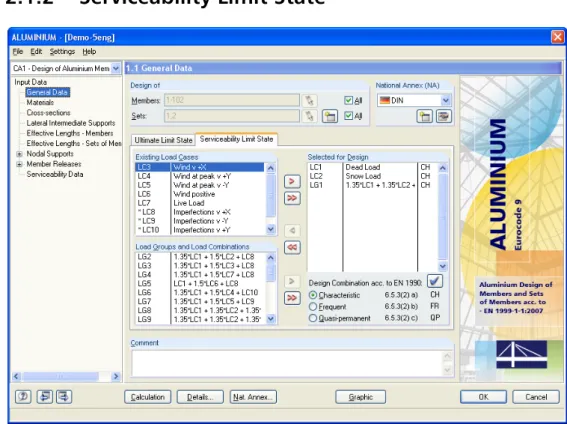The image size is (567, 424).
Task: Open the CA1 design case dropdown
Action: [x=115, y=68]
